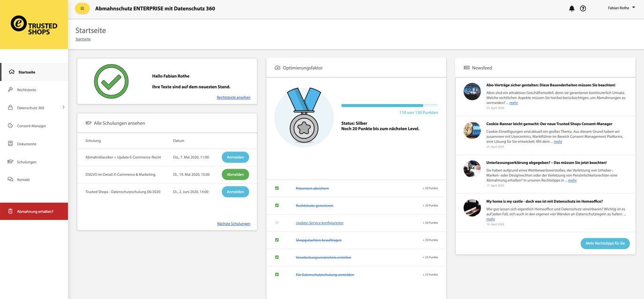The image size is (644, 299).
Task: Click the Schulung column header
Action: click(93, 141)
